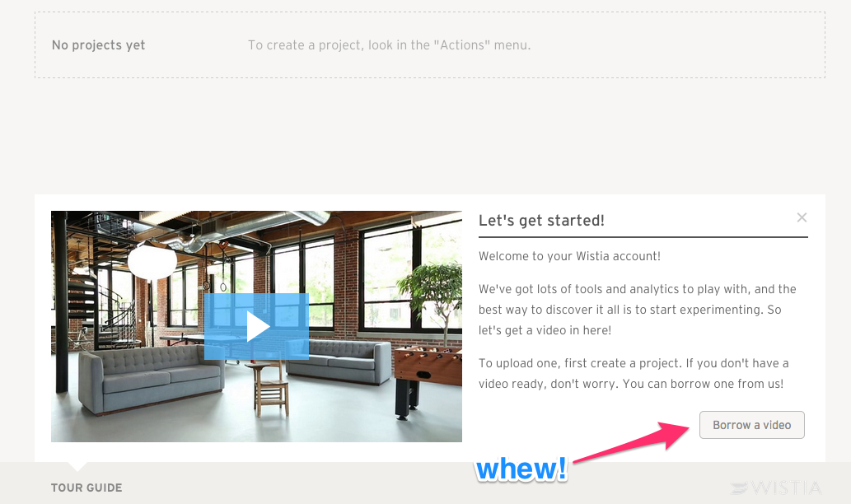Select the No projects yet label
Viewport: 851px width, 504px height.
(x=98, y=45)
